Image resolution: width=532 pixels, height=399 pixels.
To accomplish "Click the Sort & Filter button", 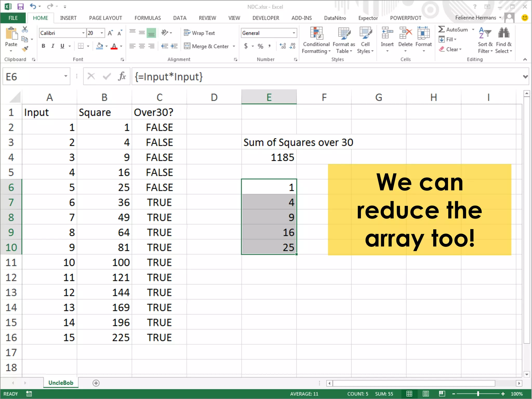I will pos(485,40).
